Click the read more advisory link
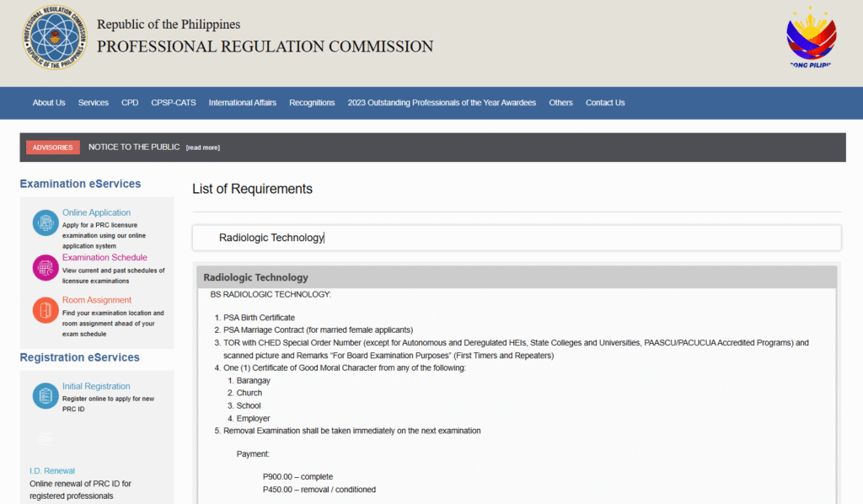This screenshot has height=504, width=863. 202,147
